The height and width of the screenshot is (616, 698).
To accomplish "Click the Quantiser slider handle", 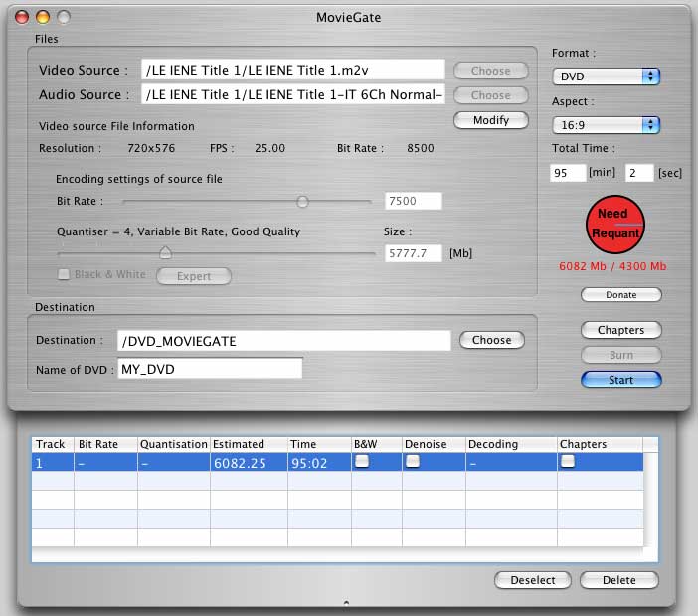I will (x=165, y=252).
